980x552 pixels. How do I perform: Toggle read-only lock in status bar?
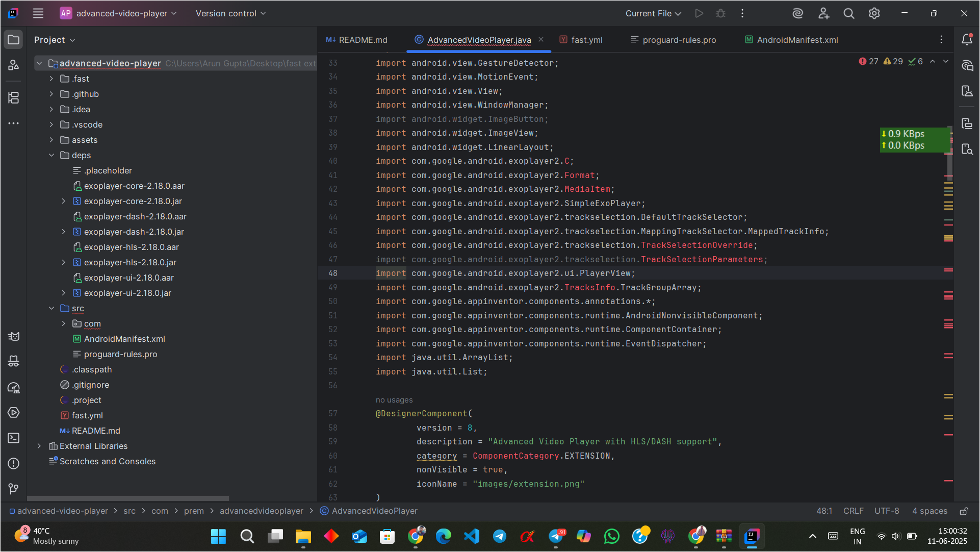coord(964,511)
